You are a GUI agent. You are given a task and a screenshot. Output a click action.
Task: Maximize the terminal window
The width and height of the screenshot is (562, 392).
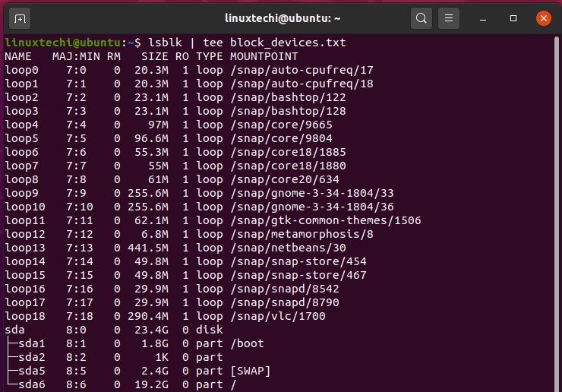click(x=513, y=18)
